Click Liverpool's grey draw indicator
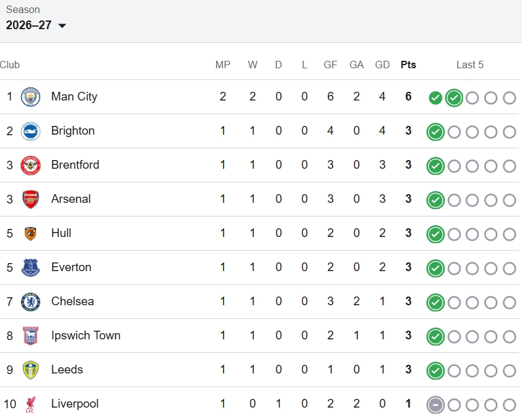 (436, 405)
